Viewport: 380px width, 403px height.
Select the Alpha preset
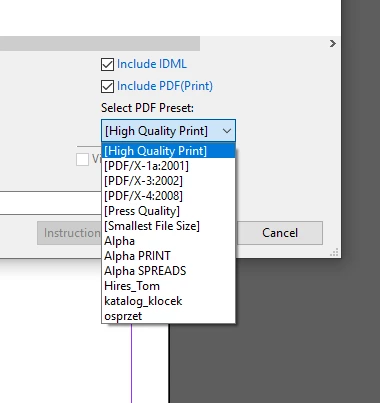tap(168, 241)
